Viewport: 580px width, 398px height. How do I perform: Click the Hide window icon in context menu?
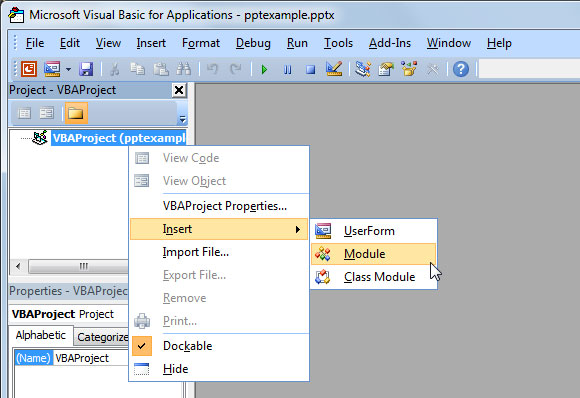click(141, 369)
